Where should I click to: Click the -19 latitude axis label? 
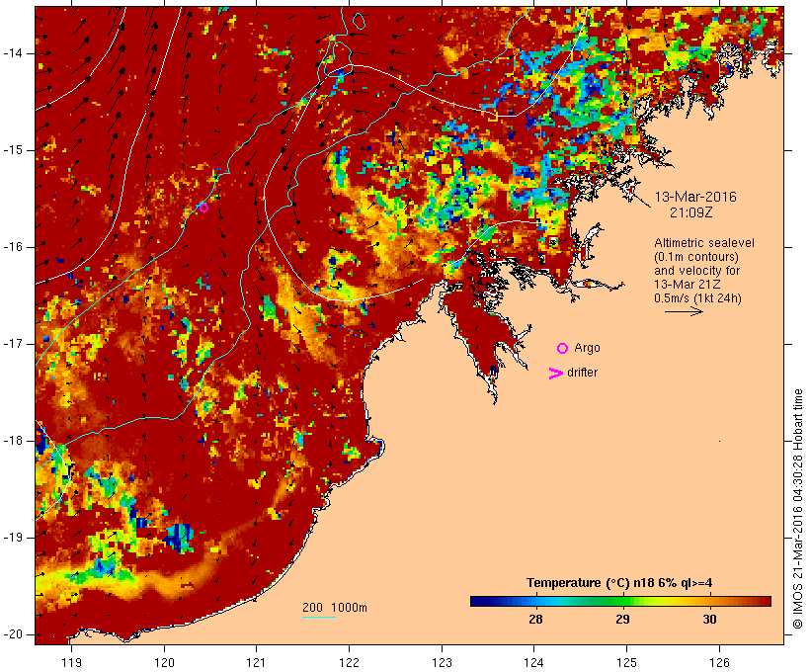(13, 538)
